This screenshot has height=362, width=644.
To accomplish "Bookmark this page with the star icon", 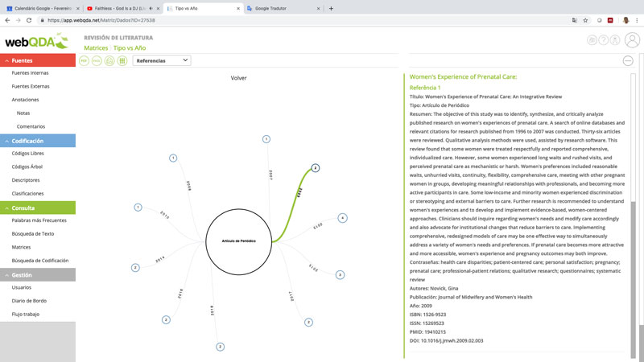I will pos(585,20).
